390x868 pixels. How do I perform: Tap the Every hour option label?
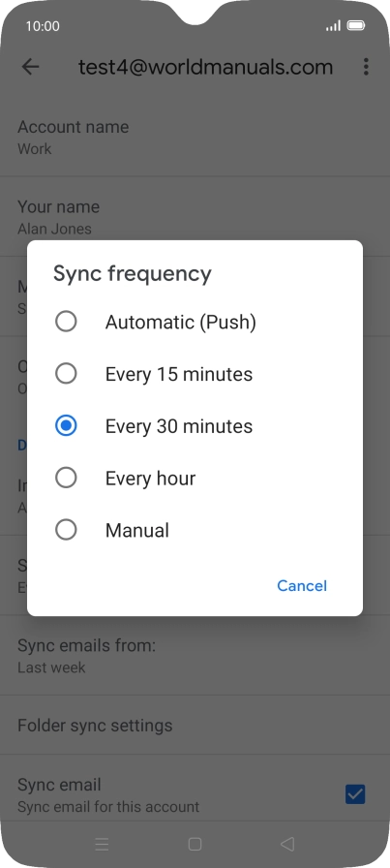[x=150, y=479]
